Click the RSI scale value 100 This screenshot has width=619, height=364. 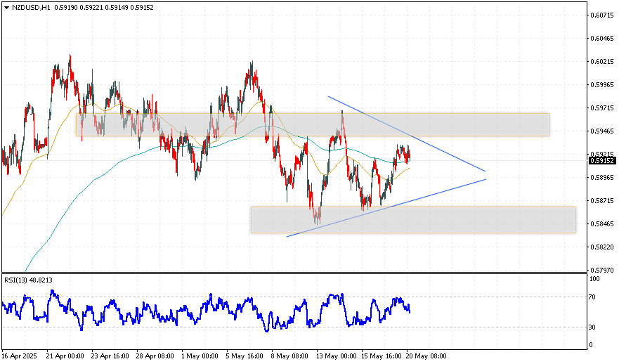click(594, 279)
